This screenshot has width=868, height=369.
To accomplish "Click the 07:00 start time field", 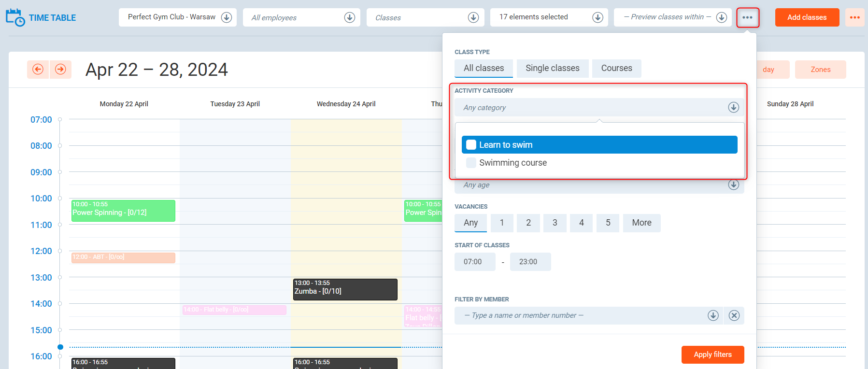I will click(x=474, y=262).
